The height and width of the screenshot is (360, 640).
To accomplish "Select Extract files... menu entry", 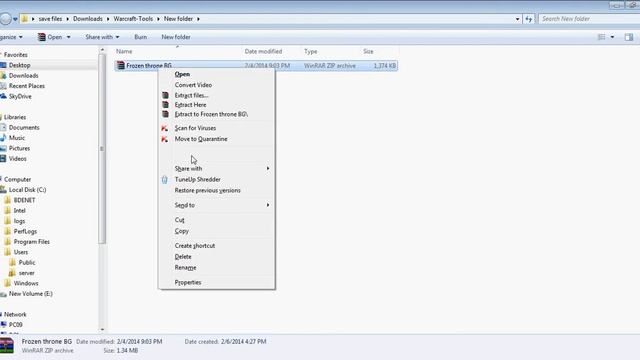I will (191, 95).
